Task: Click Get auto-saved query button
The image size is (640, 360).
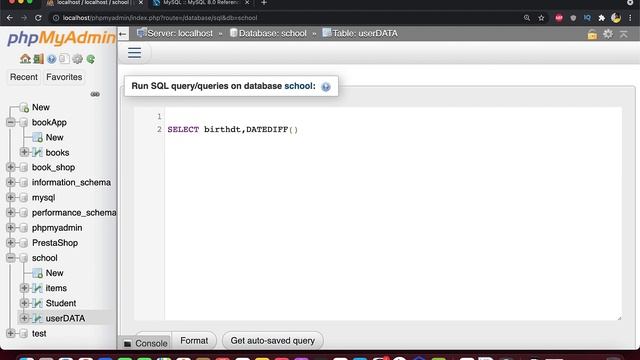Action: pyautogui.click(x=273, y=341)
